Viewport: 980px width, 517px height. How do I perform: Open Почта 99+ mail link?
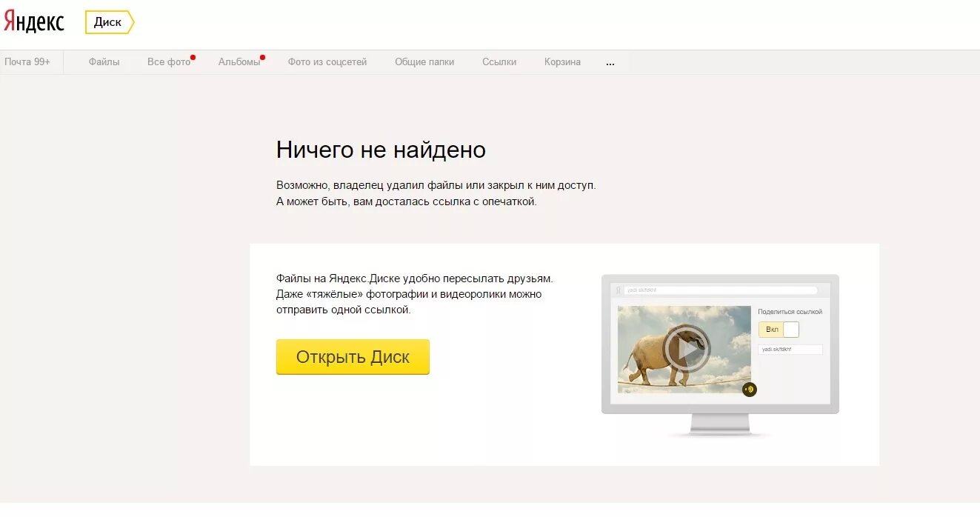click(x=27, y=62)
